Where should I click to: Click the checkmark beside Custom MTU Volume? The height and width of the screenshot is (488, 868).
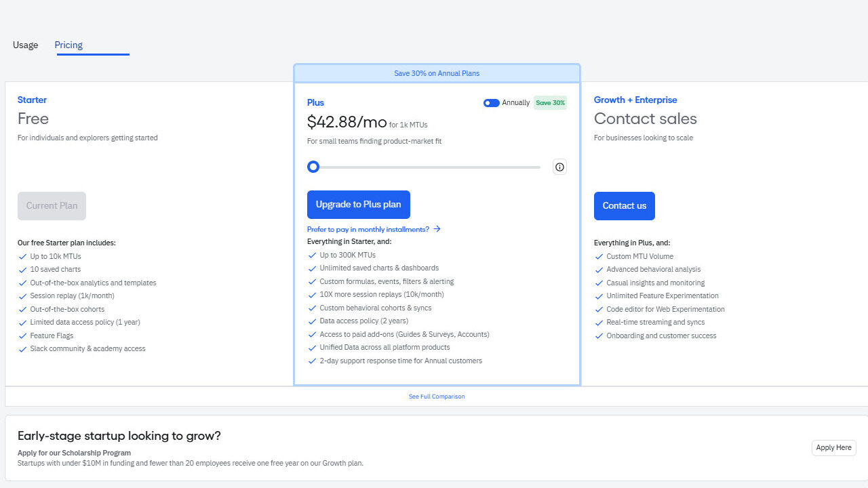(599, 257)
